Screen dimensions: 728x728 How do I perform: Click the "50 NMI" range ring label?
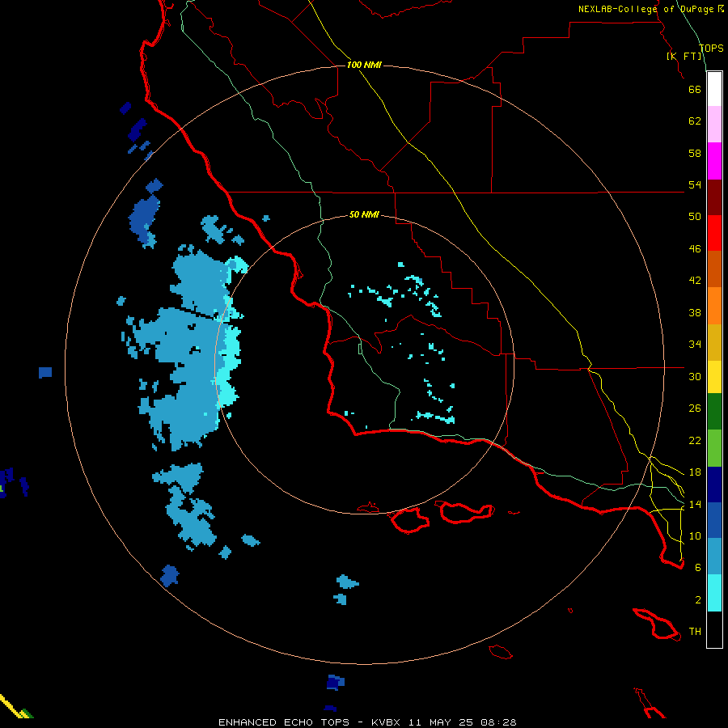(x=364, y=214)
